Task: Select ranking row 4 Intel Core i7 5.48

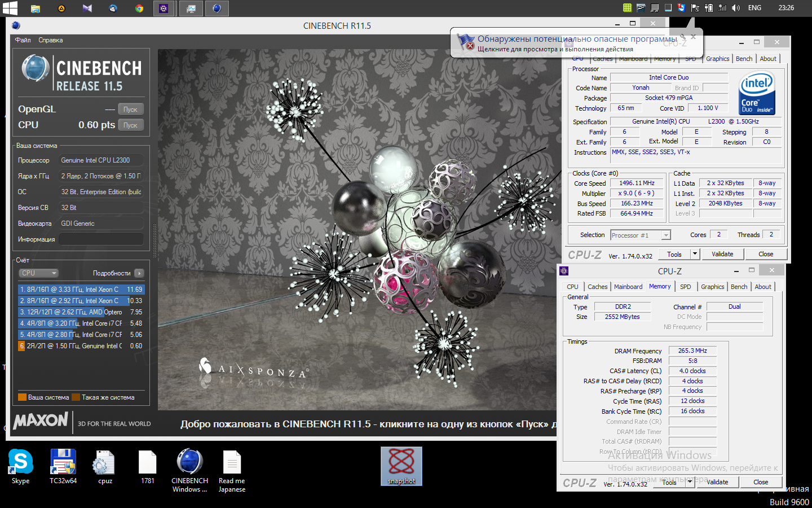Action: [82, 323]
